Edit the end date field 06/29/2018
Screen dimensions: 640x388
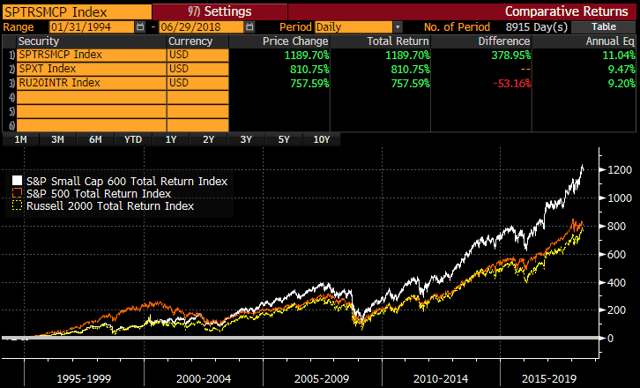coord(201,27)
